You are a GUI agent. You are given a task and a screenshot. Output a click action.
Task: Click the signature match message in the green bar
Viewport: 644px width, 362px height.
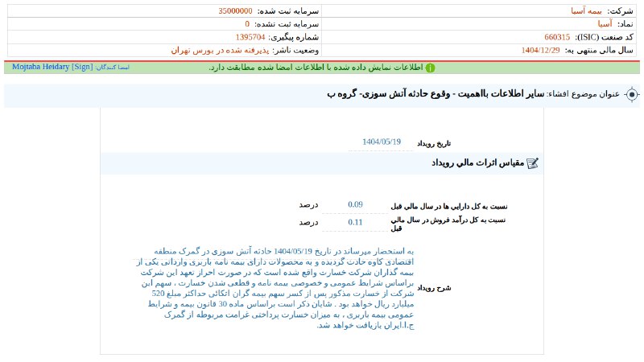[x=316, y=68]
